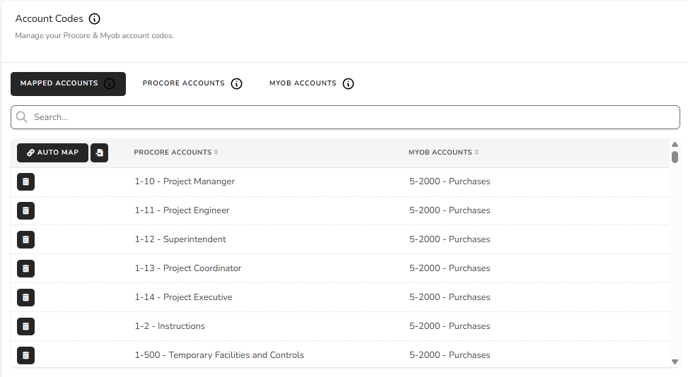Focus the Search input field
The image size is (688, 377).
345,117
